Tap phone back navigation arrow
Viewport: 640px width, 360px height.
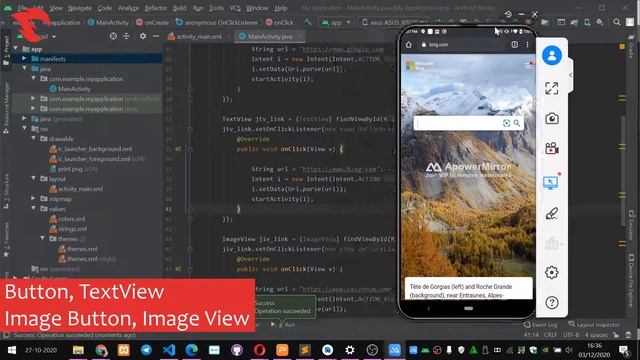(429, 309)
